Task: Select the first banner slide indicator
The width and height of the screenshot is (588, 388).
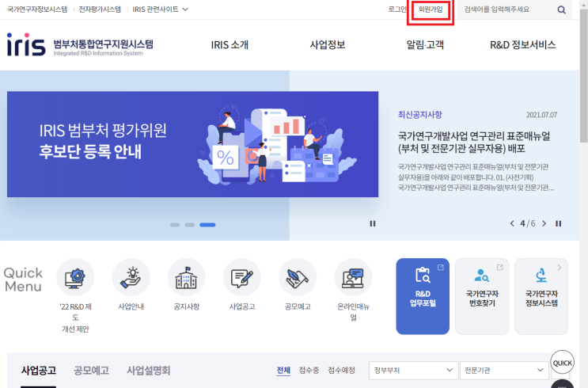Action: coord(175,225)
